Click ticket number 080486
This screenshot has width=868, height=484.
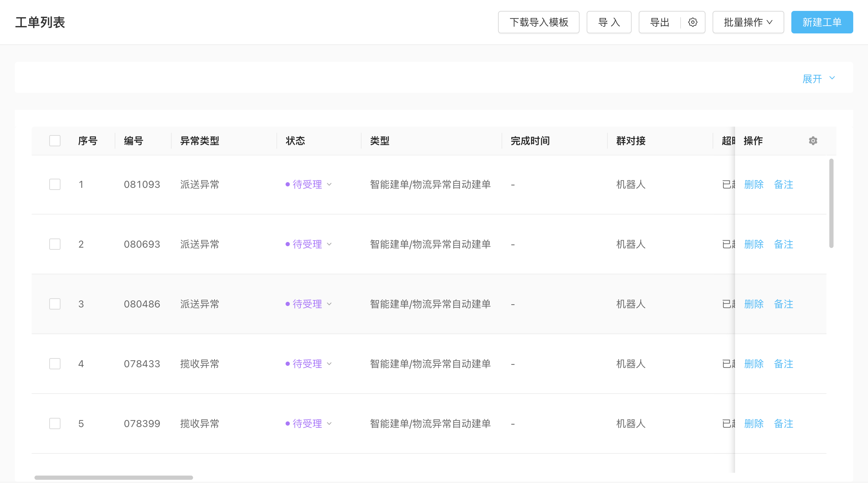(x=142, y=304)
